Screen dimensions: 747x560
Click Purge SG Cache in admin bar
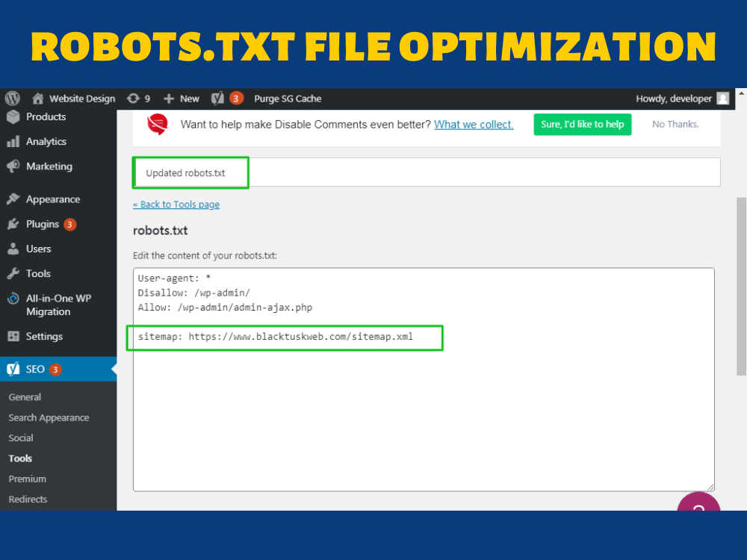point(288,99)
